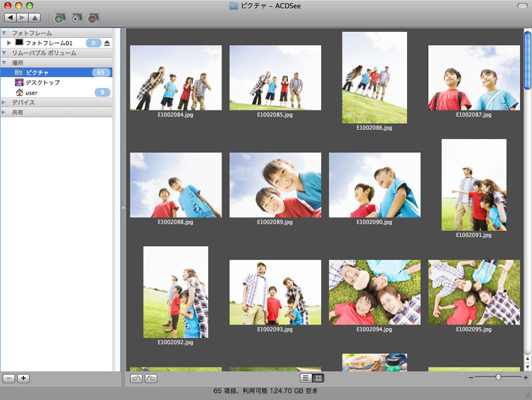Screen dimensions: 532x400
Task: Select thumbnail E1002095.jpg
Action: pos(474,292)
